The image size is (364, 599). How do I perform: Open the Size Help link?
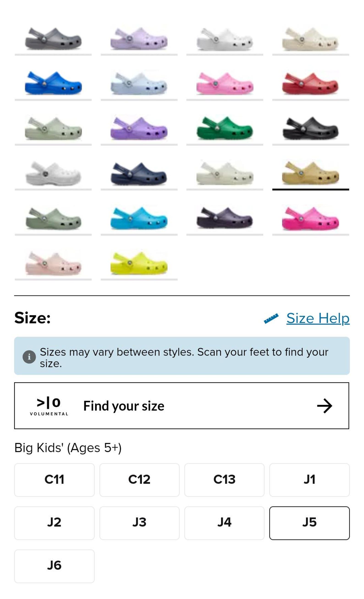[318, 318]
